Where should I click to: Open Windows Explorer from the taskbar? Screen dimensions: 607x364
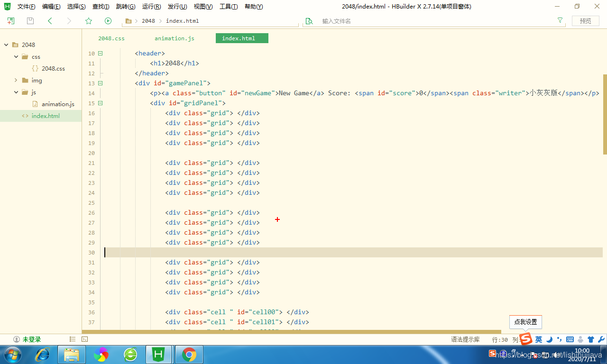[72, 354]
